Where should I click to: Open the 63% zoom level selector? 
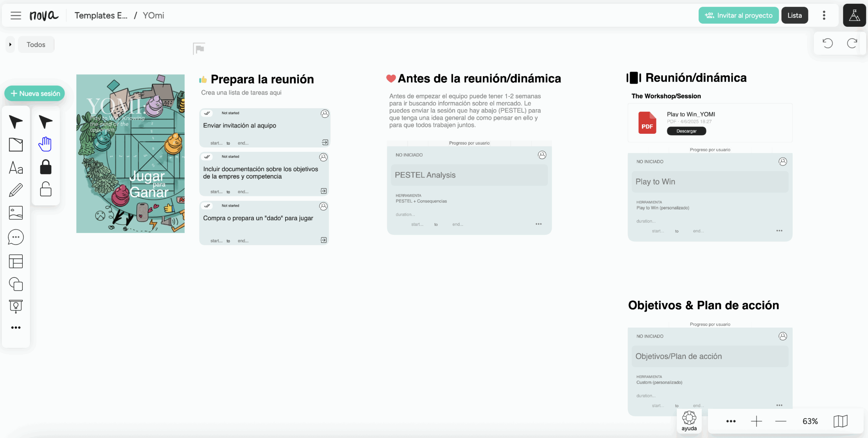810,421
